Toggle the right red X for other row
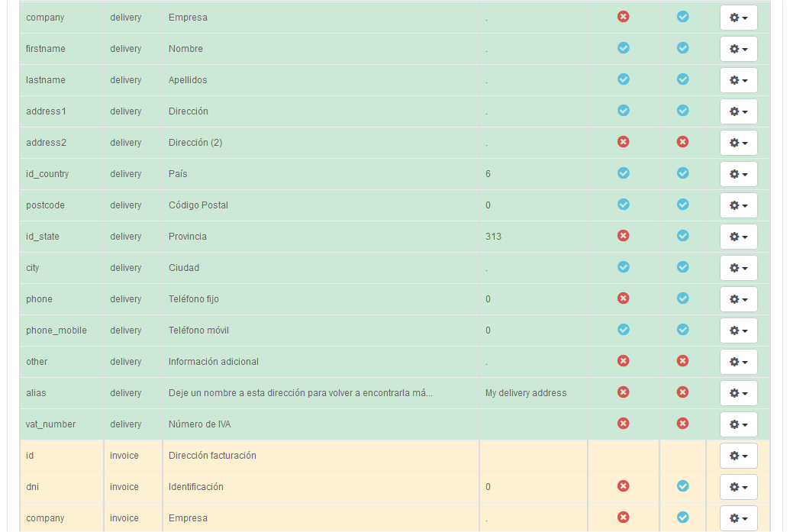 coord(682,361)
